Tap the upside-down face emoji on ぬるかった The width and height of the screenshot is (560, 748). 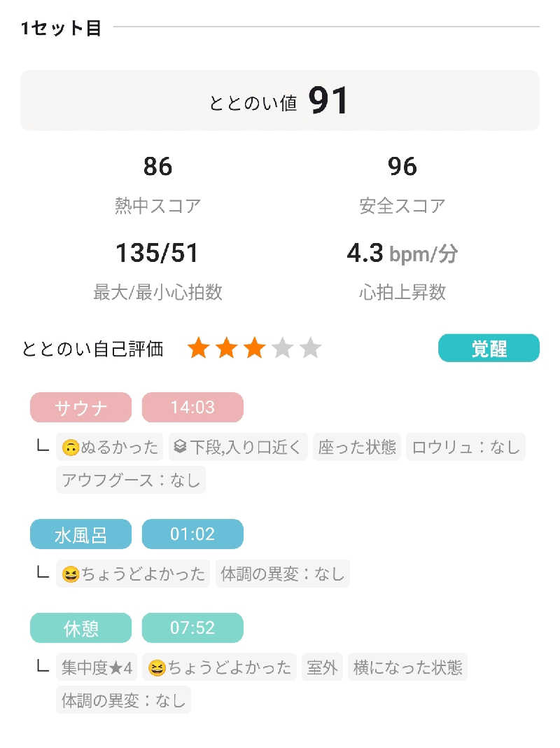click(x=71, y=448)
